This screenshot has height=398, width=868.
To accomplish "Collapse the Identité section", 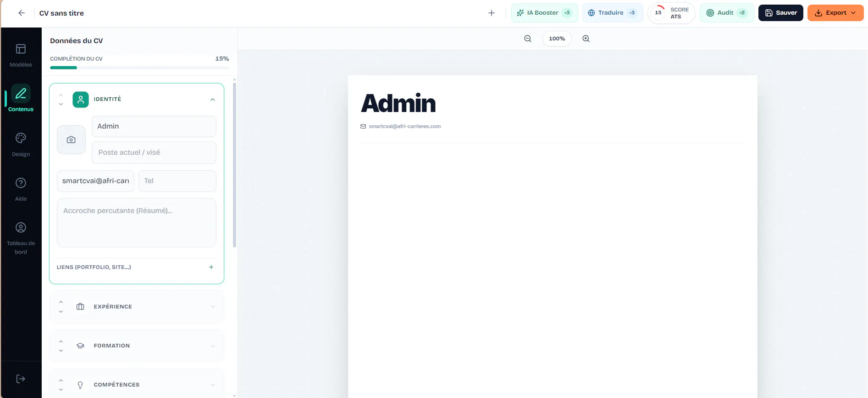I will tap(213, 100).
